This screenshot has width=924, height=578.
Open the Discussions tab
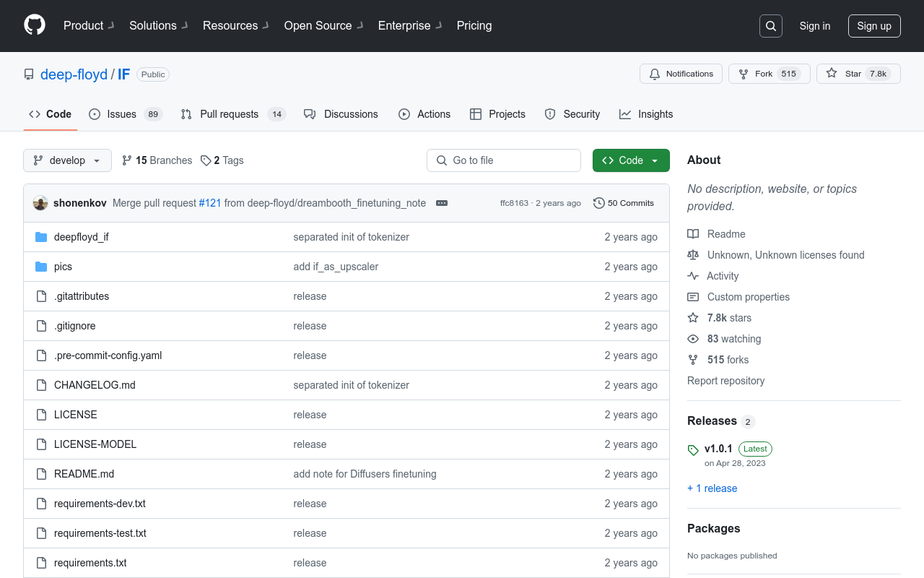[x=341, y=114]
